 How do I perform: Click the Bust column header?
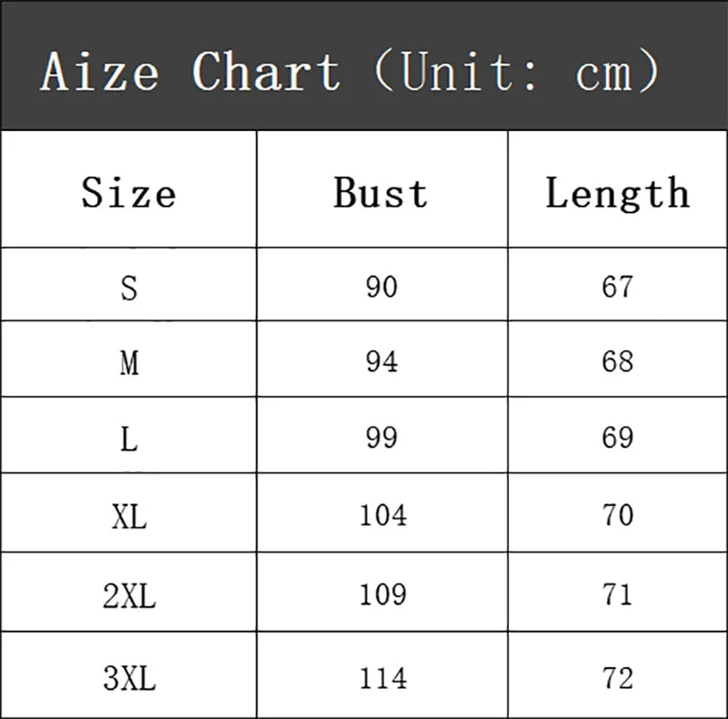pos(381,193)
